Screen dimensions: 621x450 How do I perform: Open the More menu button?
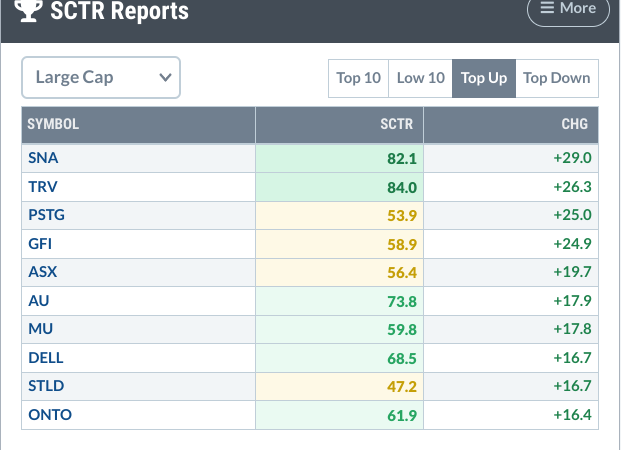pyautogui.click(x=568, y=10)
